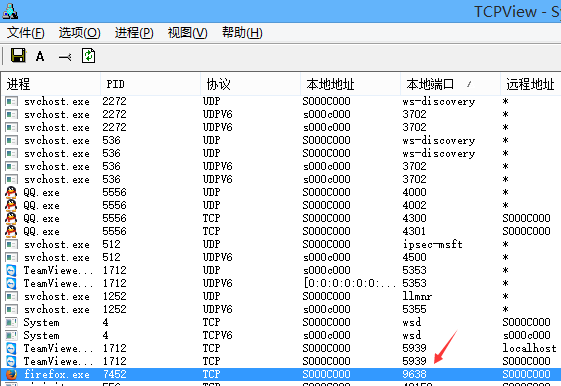The width and height of the screenshot is (561, 386).
Task: Open the 文件(F) menu
Action: [x=25, y=33]
